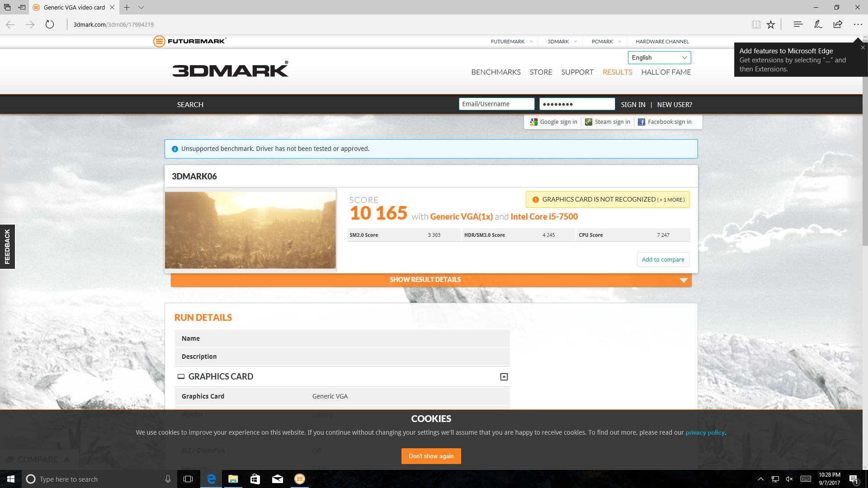Image resolution: width=868 pixels, height=488 pixels.
Task: Expand Show Result Details bar
Action: pyautogui.click(x=431, y=280)
